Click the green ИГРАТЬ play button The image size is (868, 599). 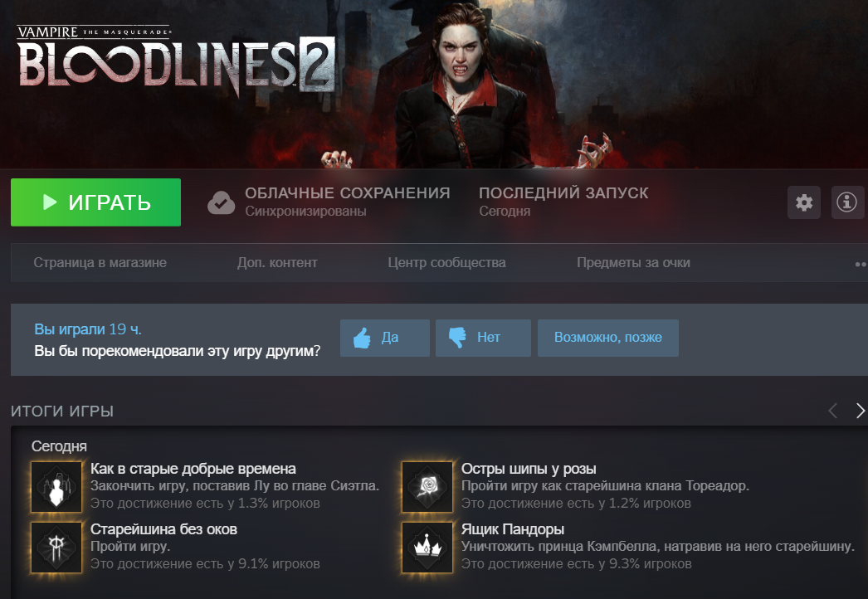point(95,202)
